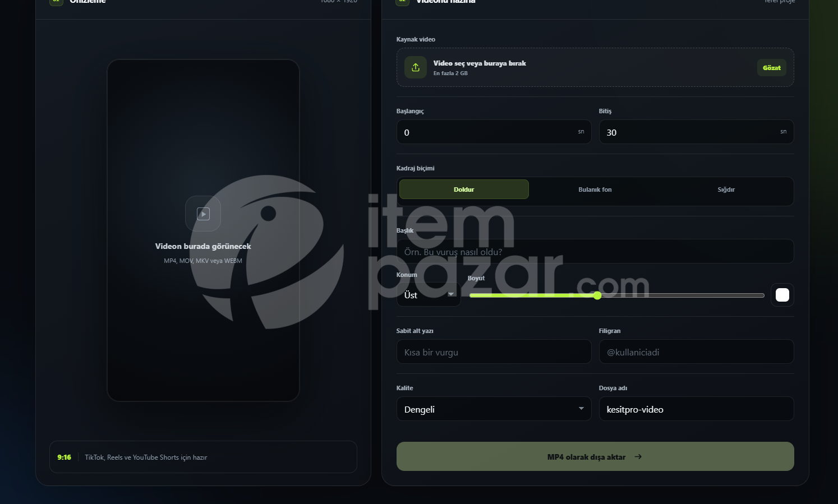Screen dimensions: 838x504
Task: Focus the Bitiş end time field
Action: (x=696, y=132)
